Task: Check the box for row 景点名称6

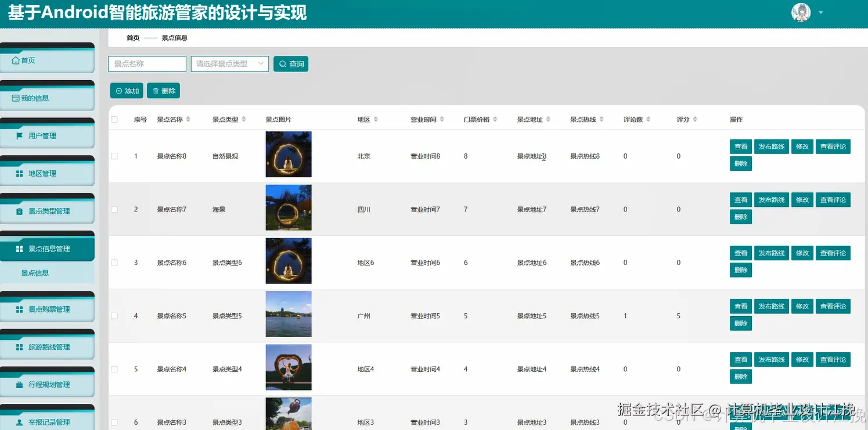Action: (x=114, y=263)
